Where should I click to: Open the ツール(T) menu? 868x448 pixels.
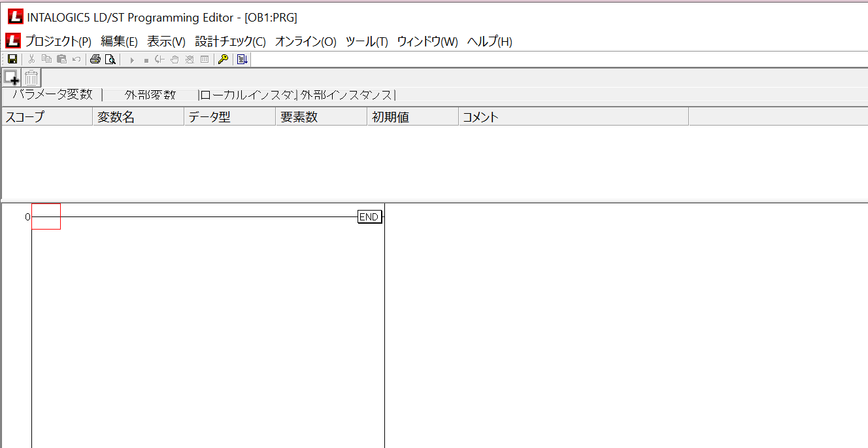click(x=366, y=42)
